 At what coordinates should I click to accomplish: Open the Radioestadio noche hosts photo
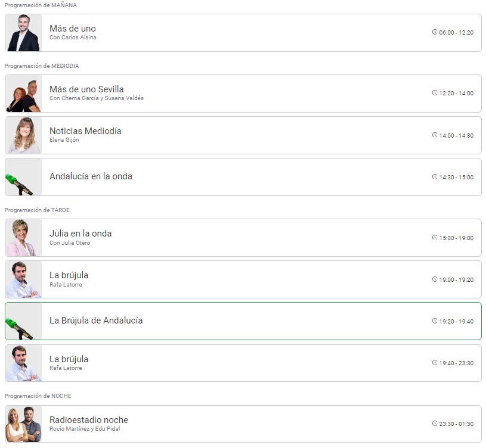tap(23, 424)
